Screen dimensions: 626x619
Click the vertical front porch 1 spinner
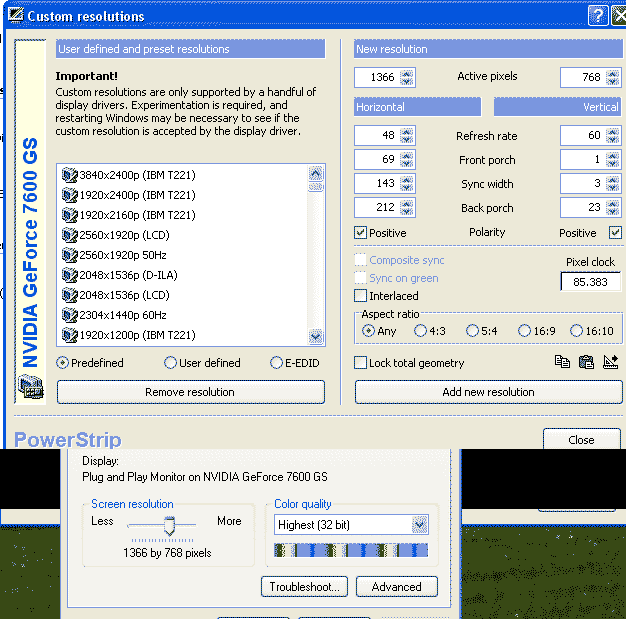[613, 159]
